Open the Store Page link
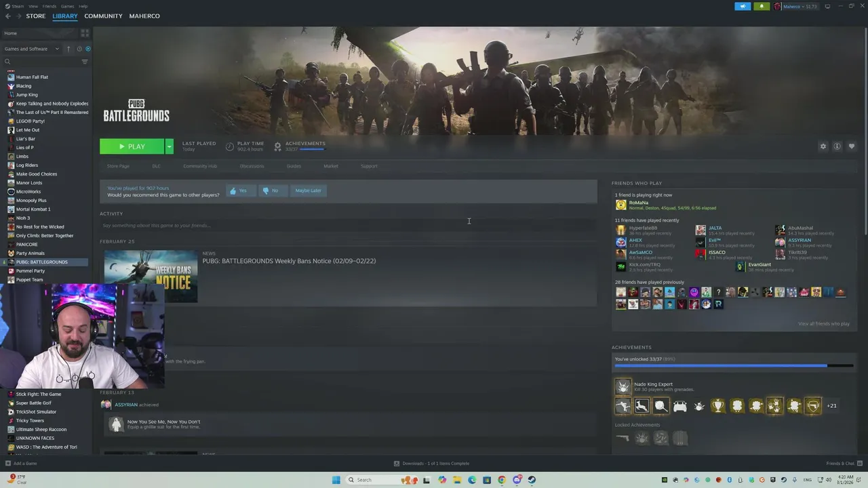The width and height of the screenshot is (868, 488). (x=118, y=166)
